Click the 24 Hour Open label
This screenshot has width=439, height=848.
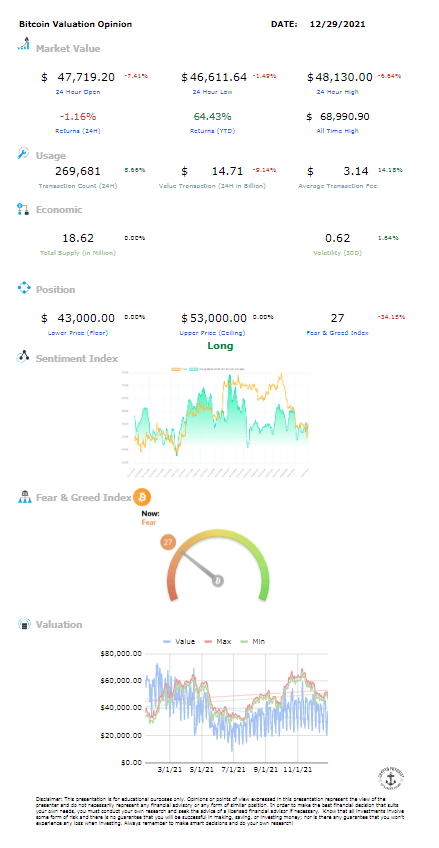(78, 92)
